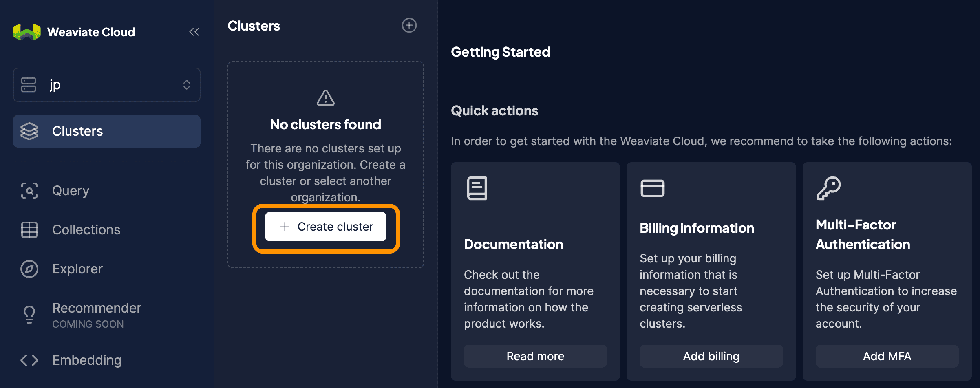Click the Documentation book icon
The width and height of the screenshot is (980, 388).
coord(477,188)
